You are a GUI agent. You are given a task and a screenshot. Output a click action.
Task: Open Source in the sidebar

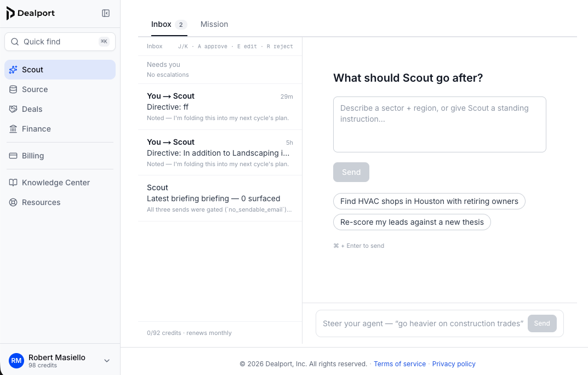click(x=60, y=89)
